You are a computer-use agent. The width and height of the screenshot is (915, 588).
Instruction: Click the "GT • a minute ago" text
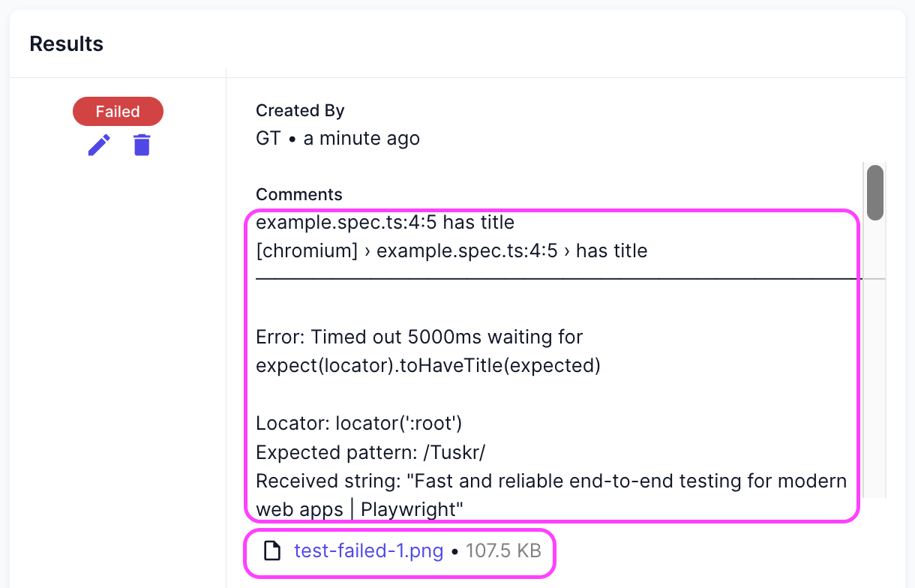tap(337, 139)
